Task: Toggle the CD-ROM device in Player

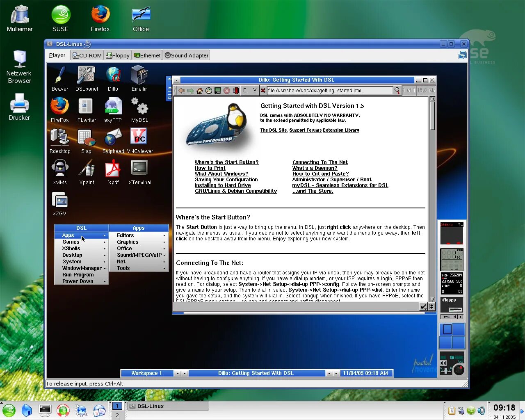Action: click(87, 55)
